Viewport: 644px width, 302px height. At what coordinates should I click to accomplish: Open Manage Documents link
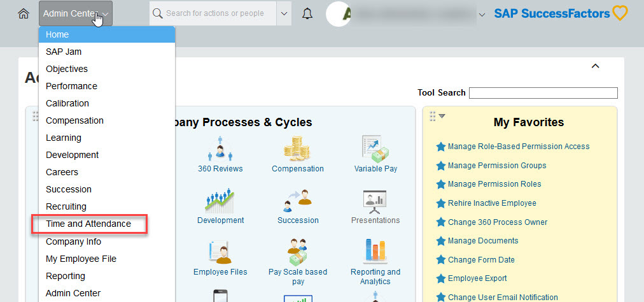[483, 241]
